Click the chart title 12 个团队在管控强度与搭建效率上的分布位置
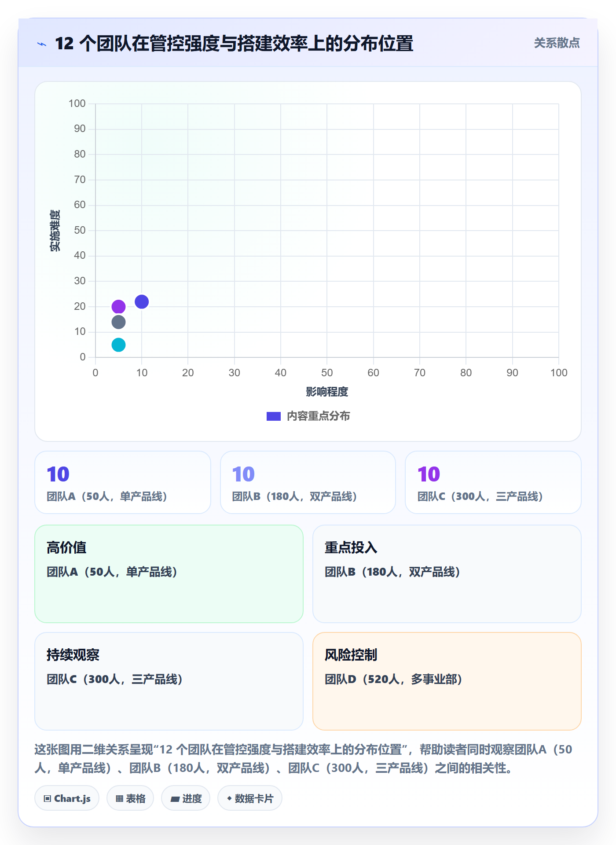This screenshot has width=616, height=845. pyautogui.click(x=234, y=44)
